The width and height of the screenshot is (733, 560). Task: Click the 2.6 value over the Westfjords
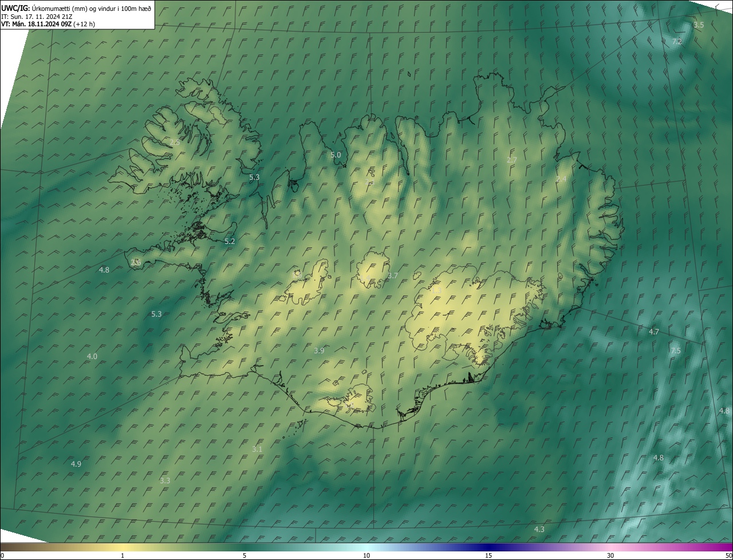tap(175, 142)
